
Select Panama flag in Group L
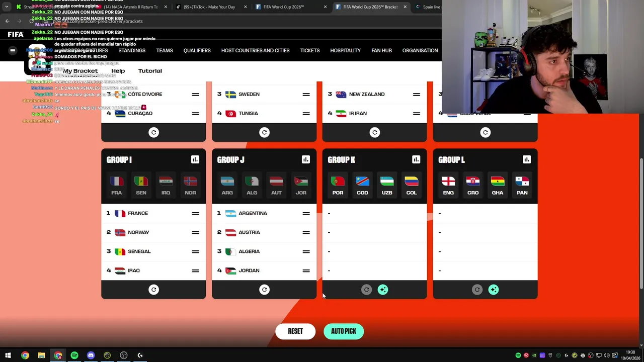coord(522,185)
